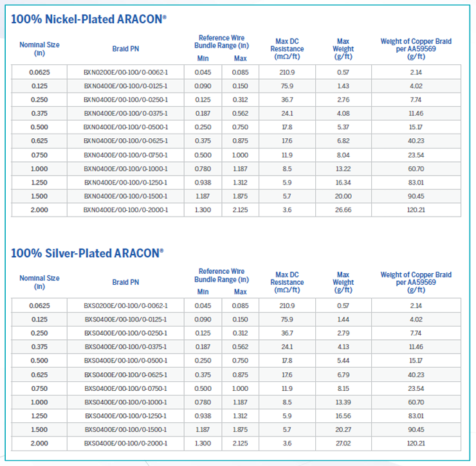This screenshot has height=466, width=476.
Task: Select the 13.39 max weight cell
Action: pos(343,402)
